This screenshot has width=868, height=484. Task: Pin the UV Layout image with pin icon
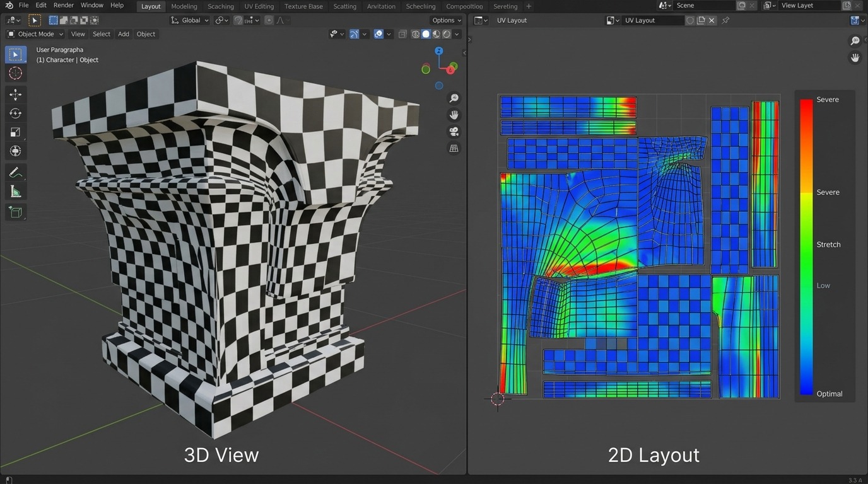click(x=725, y=20)
